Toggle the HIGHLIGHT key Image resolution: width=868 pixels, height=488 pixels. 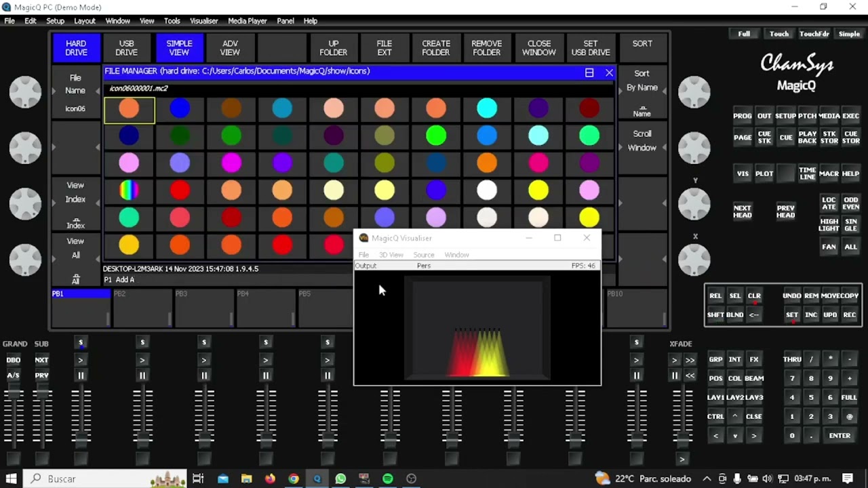click(829, 225)
